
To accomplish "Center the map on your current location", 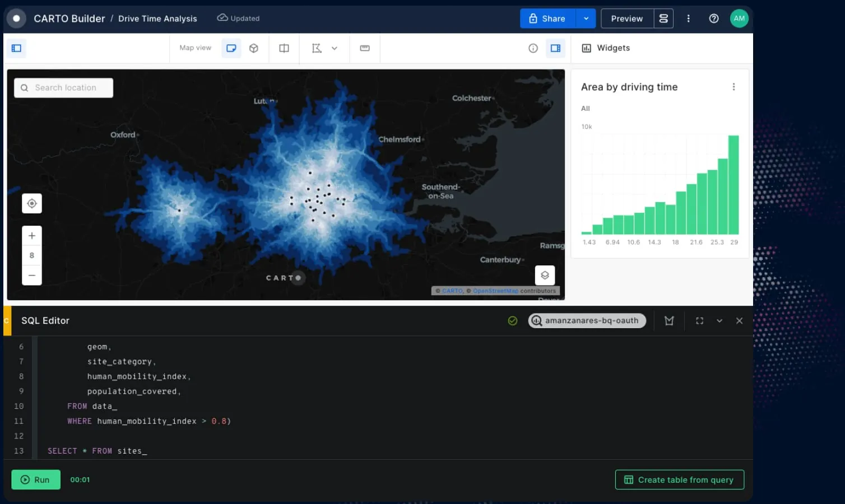I will (x=32, y=203).
